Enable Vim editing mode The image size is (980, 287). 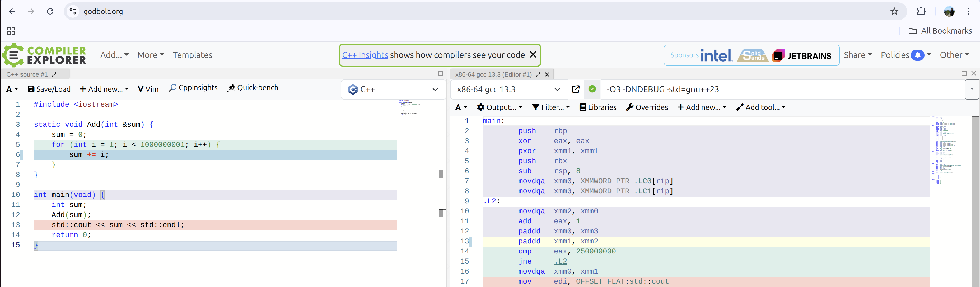(148, 88)
